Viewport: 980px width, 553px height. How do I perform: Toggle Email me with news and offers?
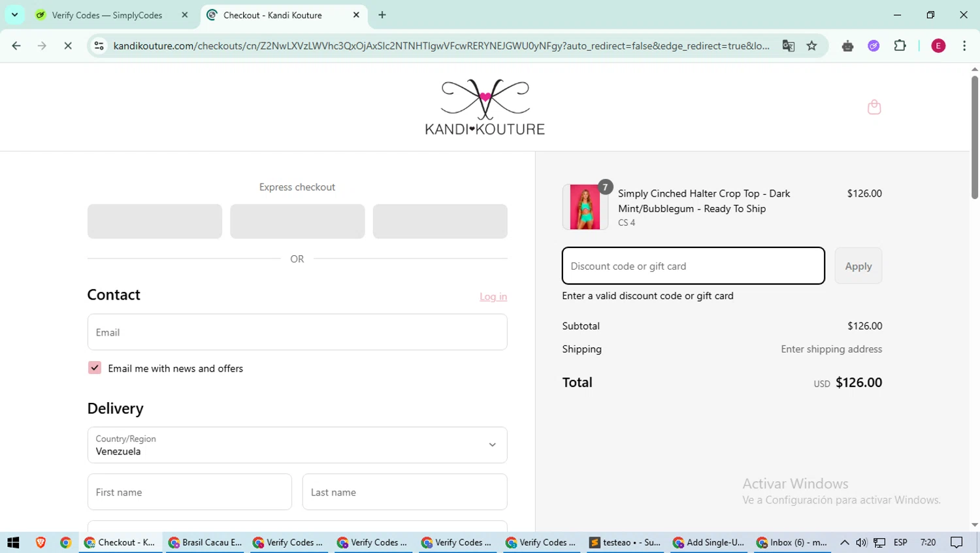click(x=95, y=368)
